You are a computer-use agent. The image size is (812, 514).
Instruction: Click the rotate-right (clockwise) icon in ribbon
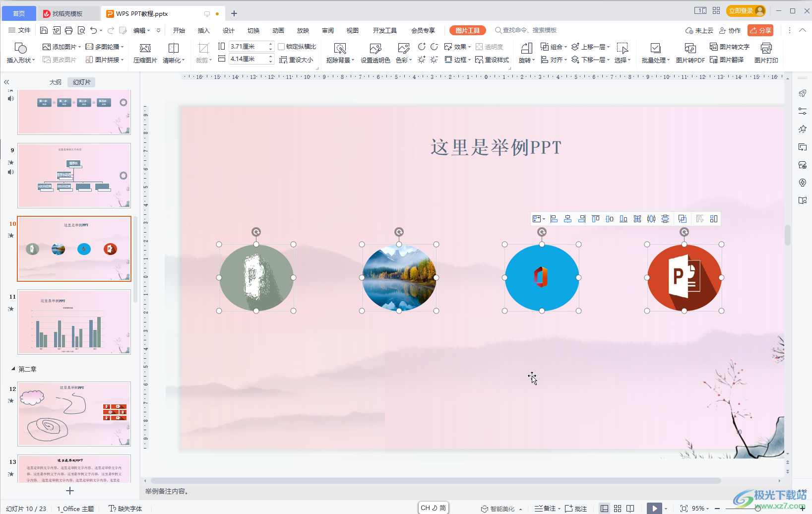tap(434, 47)
